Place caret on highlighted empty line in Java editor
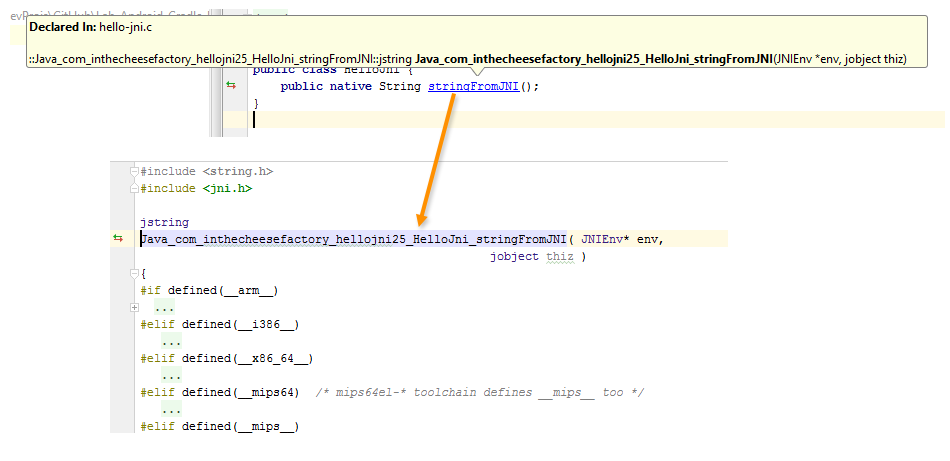This screenshot has height=461, width=950. 400,120
